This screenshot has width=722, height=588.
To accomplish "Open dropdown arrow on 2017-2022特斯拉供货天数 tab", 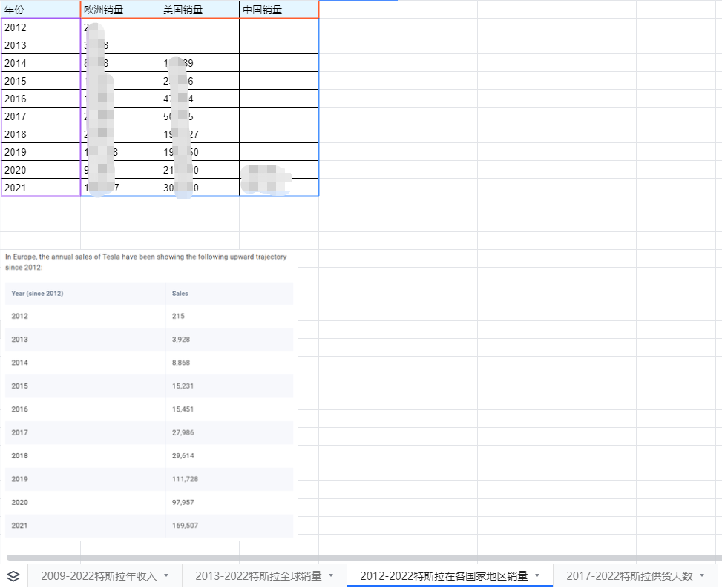I will (x=702, y=575).
